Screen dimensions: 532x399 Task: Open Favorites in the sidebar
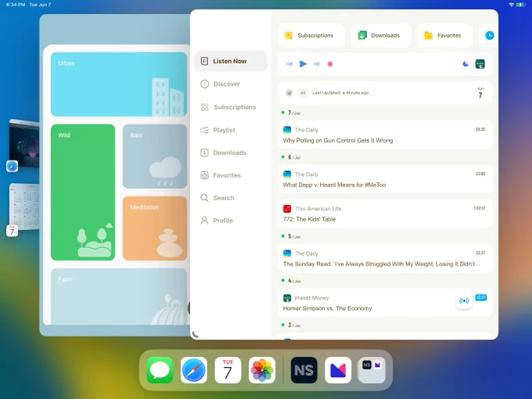click(221, 175)
